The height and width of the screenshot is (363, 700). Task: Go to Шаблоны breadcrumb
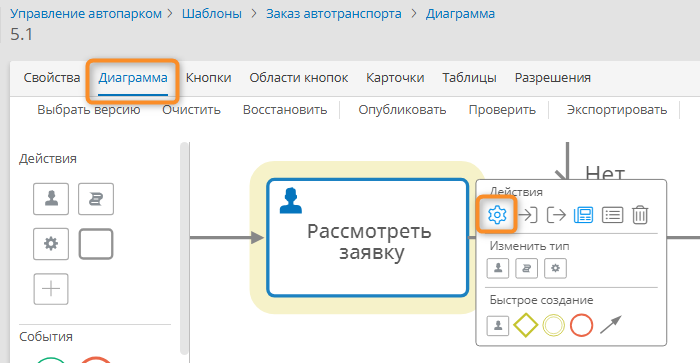pyautogui.click(x=212, y=14)
